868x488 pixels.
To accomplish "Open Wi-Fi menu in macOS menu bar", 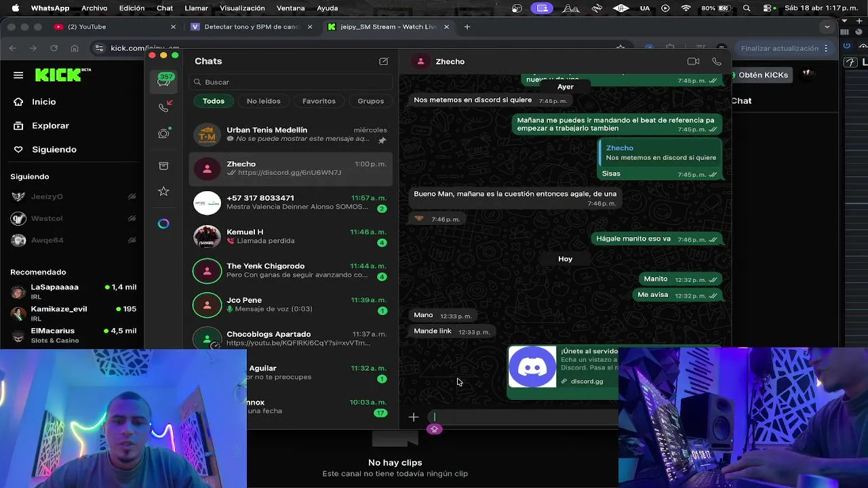I will pos(686,8).
